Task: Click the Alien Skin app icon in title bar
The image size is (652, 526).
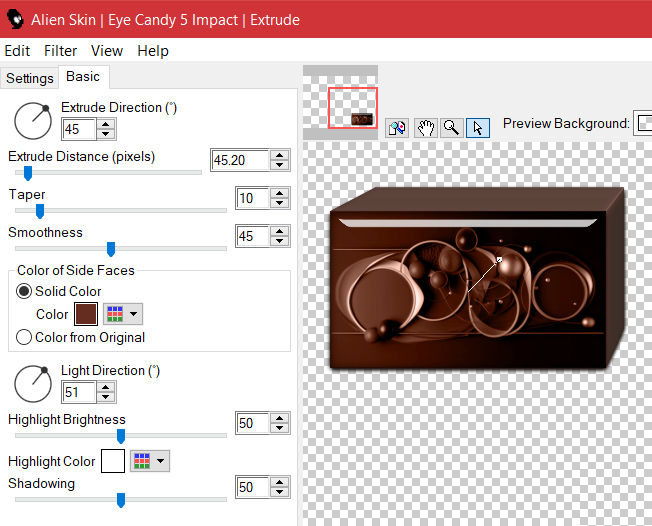Action: click(x=14, y=19)
